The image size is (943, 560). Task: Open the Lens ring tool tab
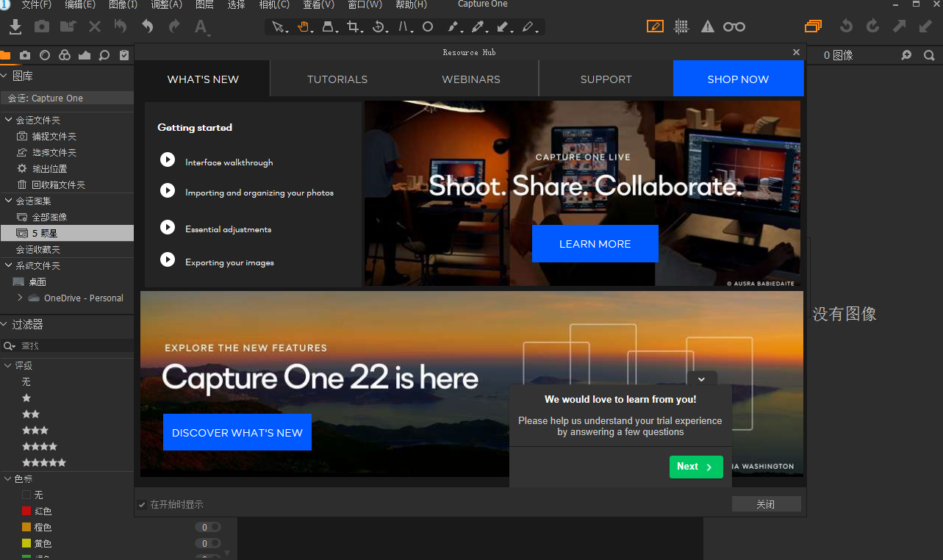(x=45, y=55)
